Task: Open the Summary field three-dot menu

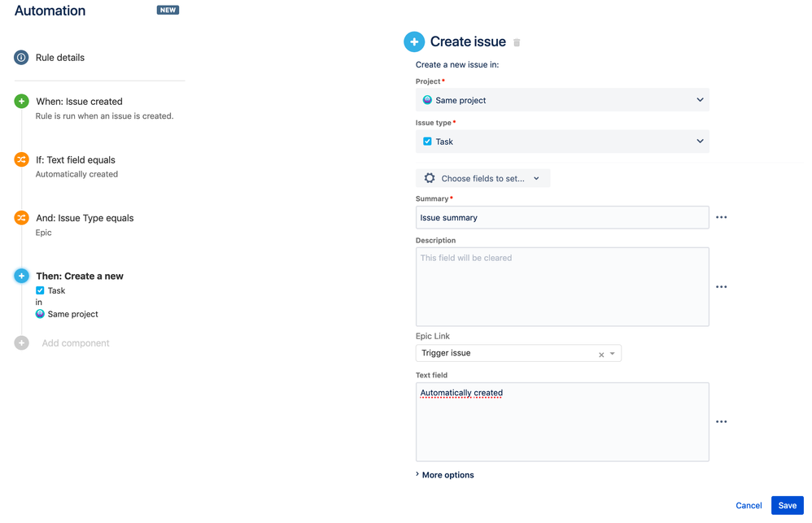Action: tap(722, 217)
